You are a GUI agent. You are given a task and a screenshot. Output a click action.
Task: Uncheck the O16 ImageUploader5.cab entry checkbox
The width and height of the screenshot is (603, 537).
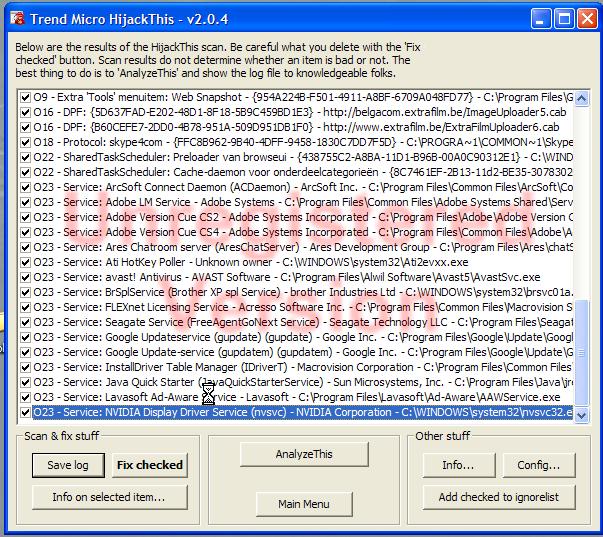coord(25,112)
